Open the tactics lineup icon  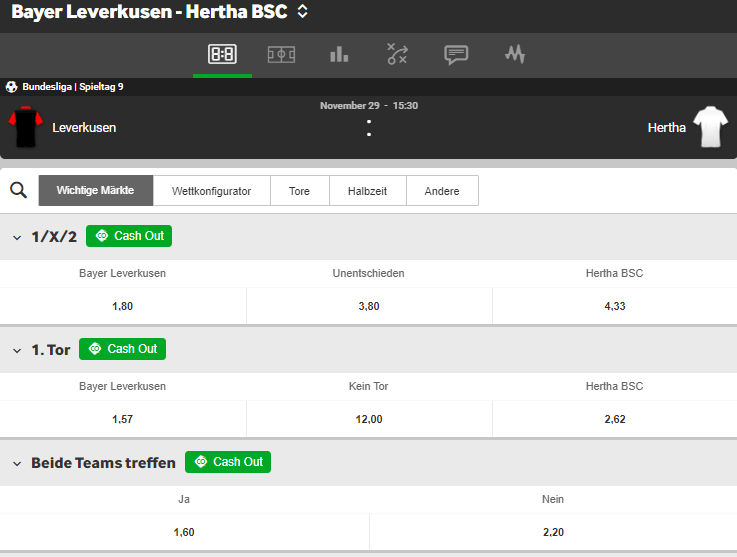[x=397, y=54]
